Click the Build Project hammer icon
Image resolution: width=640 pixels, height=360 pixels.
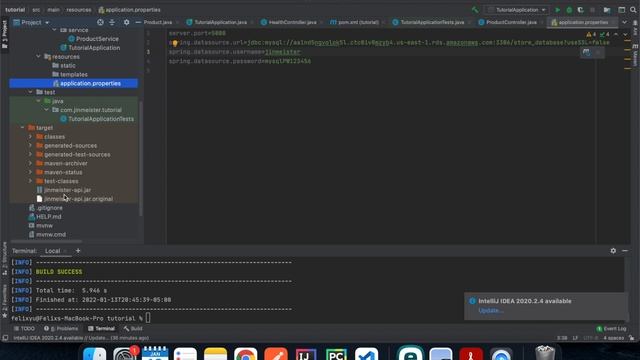[475, 10]
